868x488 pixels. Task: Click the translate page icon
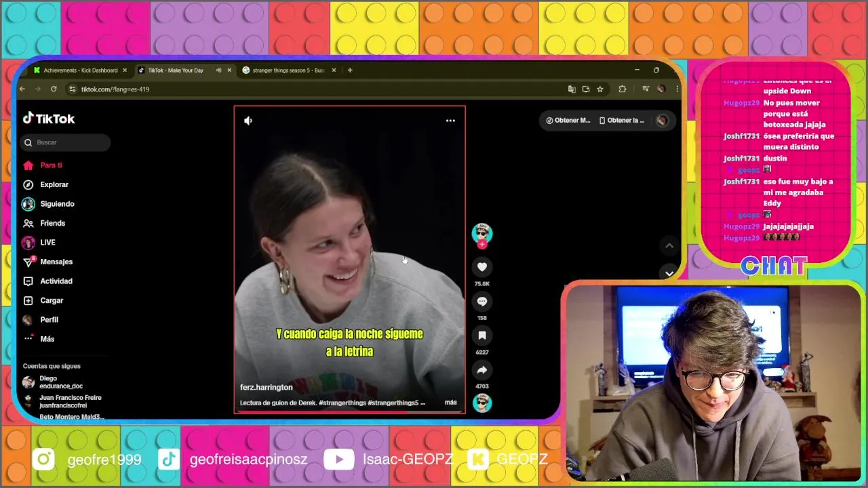tap(572, 89)
